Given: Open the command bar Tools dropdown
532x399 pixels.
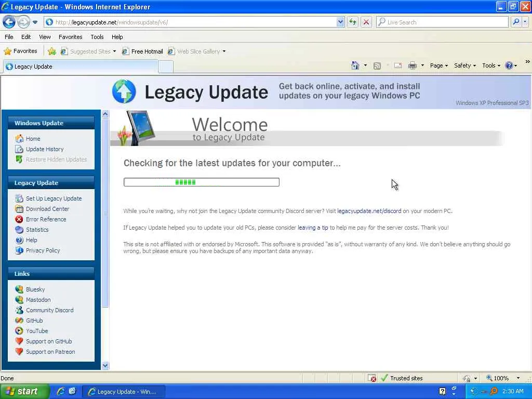Looking at the screenshot, I should (491, 65).
